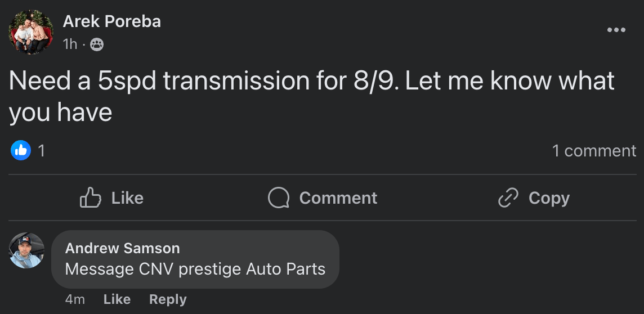The width and height of the screenshot is (644, 314).
Task: Click the blue thumbs-up reaction icon
Action: coord(20,150)
